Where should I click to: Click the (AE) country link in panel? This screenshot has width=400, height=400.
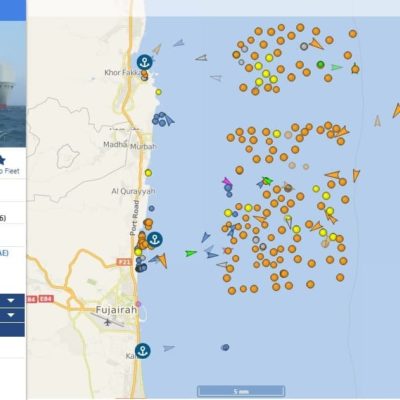click(x=4, y=253)
